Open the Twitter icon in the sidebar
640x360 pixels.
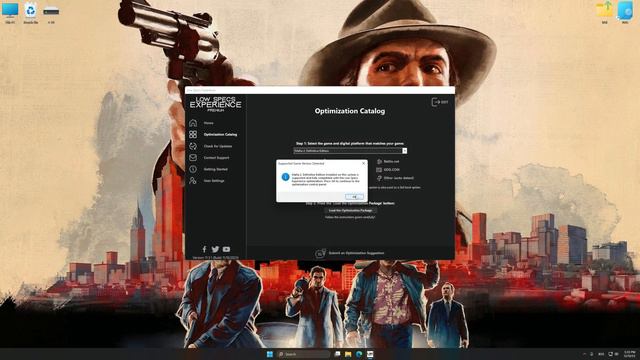pyautogui.click(x=215, y=249)
